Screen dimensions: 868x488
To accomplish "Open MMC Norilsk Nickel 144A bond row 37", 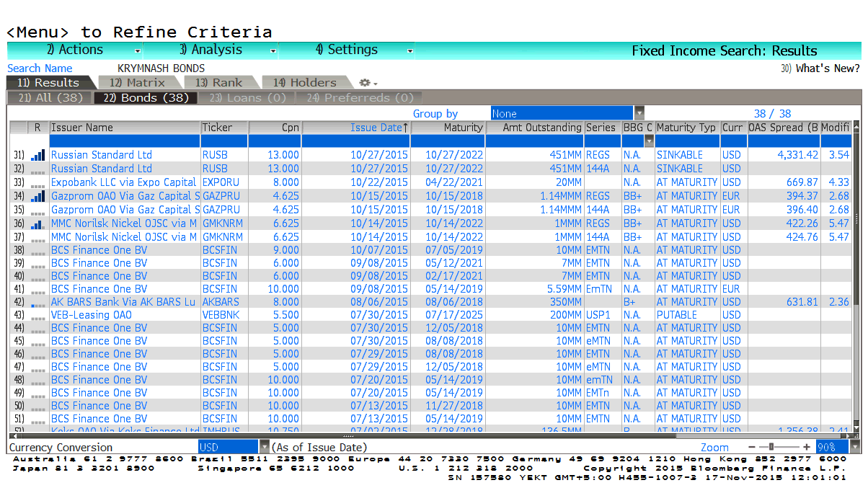I will pos(123,237).
